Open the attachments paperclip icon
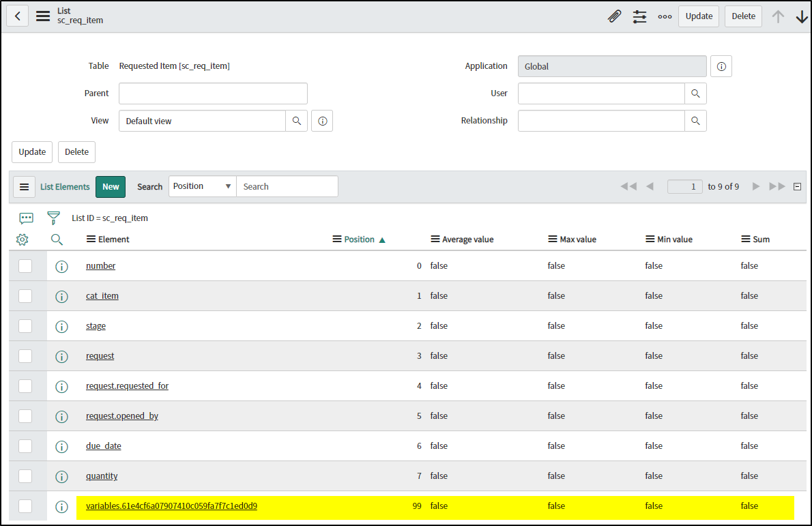Viewport: 812px width, 526px height. coord(614,16)
